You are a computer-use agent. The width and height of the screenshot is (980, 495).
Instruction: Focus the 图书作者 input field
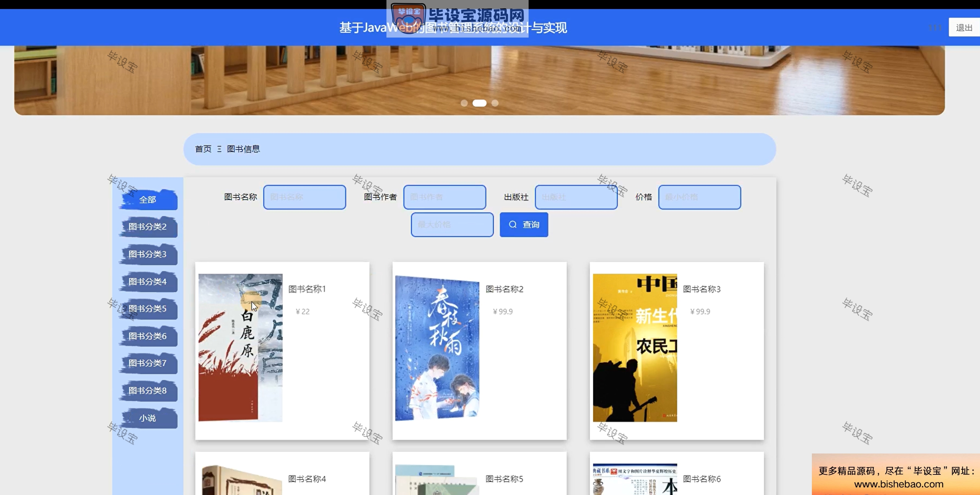445,197
